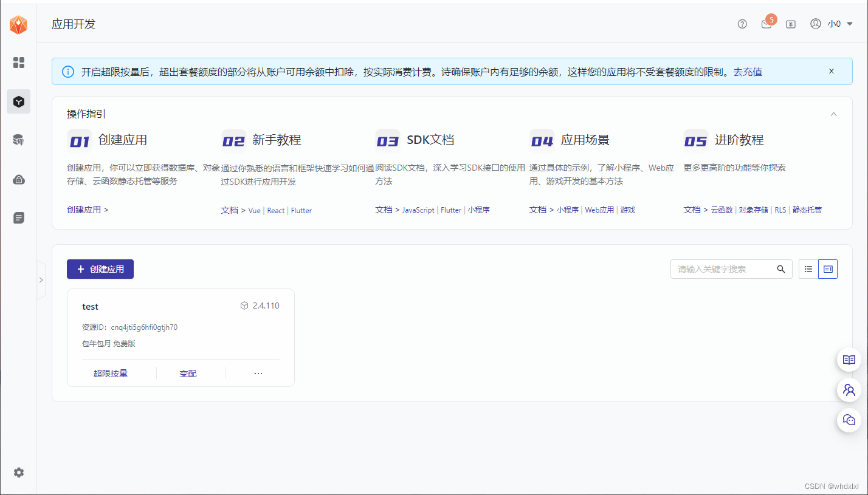
Task: Expand the left sidebar handle
Action: [x=41, y=280]
